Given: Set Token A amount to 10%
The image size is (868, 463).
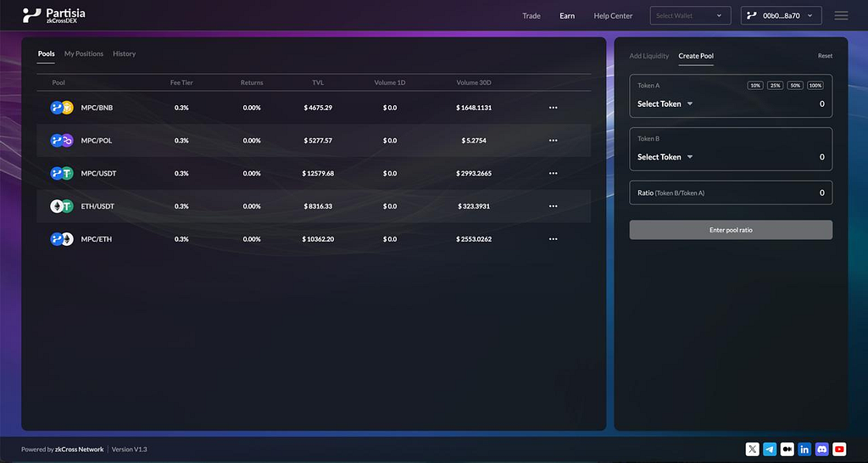Looking at the screenshot, I should coord(755,86).
